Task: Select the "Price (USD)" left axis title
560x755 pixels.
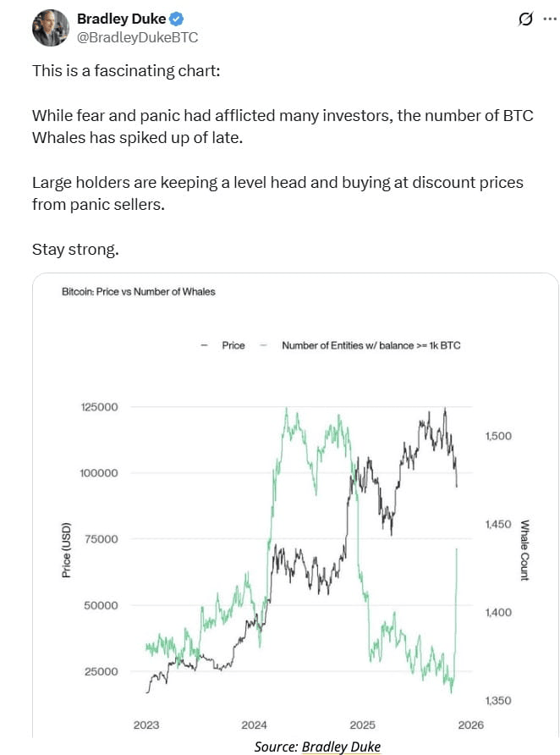Action: 66,550
